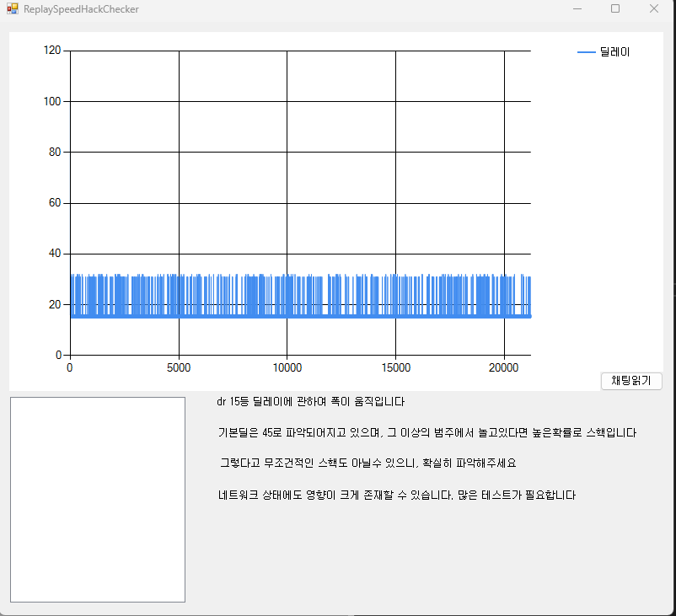Click the 20000 label on the x-axis
Image resolution: width=676 pixels, height=616 pixels.
(504, 367)
